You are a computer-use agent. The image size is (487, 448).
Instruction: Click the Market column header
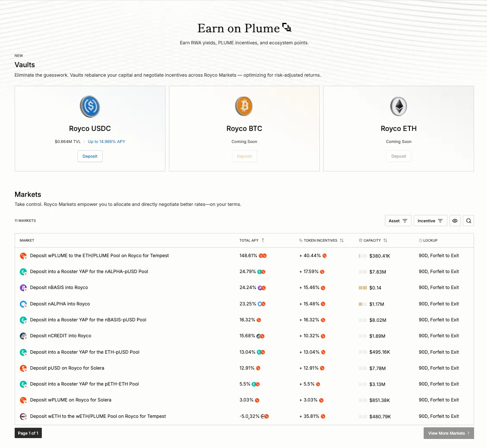(27, 240)
